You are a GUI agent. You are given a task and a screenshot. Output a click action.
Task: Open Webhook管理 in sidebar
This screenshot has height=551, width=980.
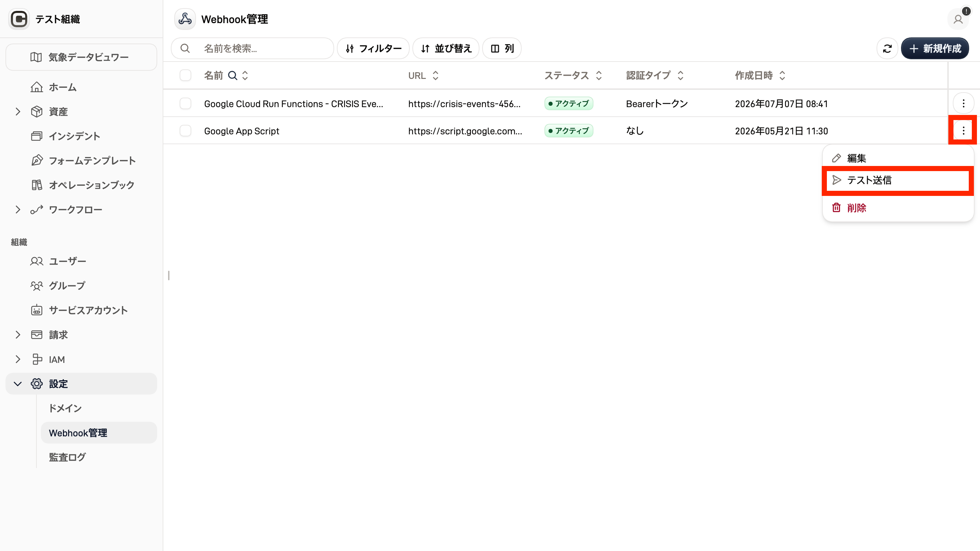click(99, 433)
